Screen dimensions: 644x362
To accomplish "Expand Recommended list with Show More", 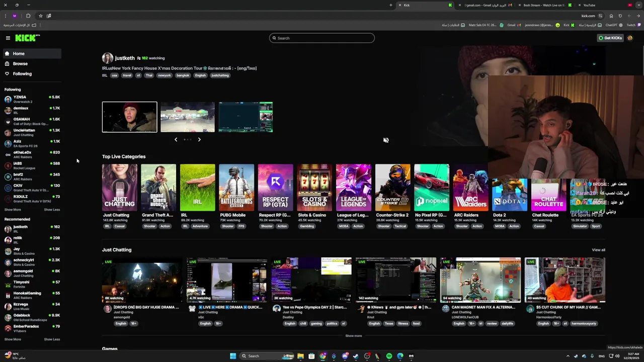I will [13, 339].
